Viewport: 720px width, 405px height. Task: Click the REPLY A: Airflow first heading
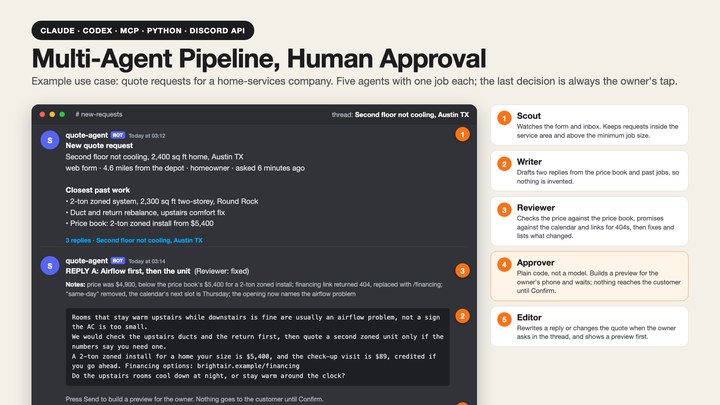(x=128, y=271)
